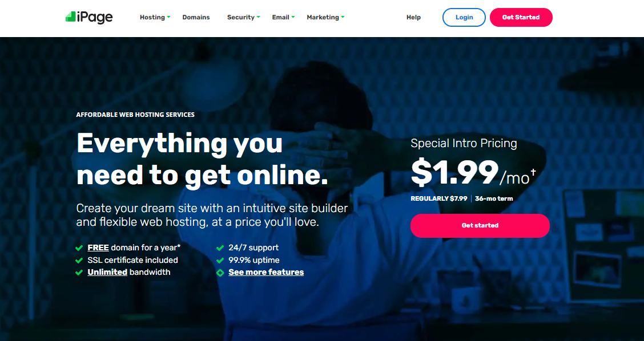This screenshot has height=341, width=644.
Task: Expand the Security dropdown arrow
Action: [258, 17]
